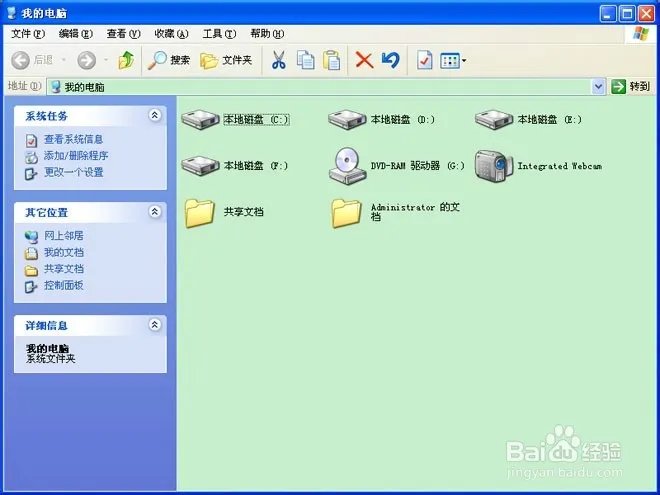Collapse the 详细信息 panel

[x=155, y=325]
